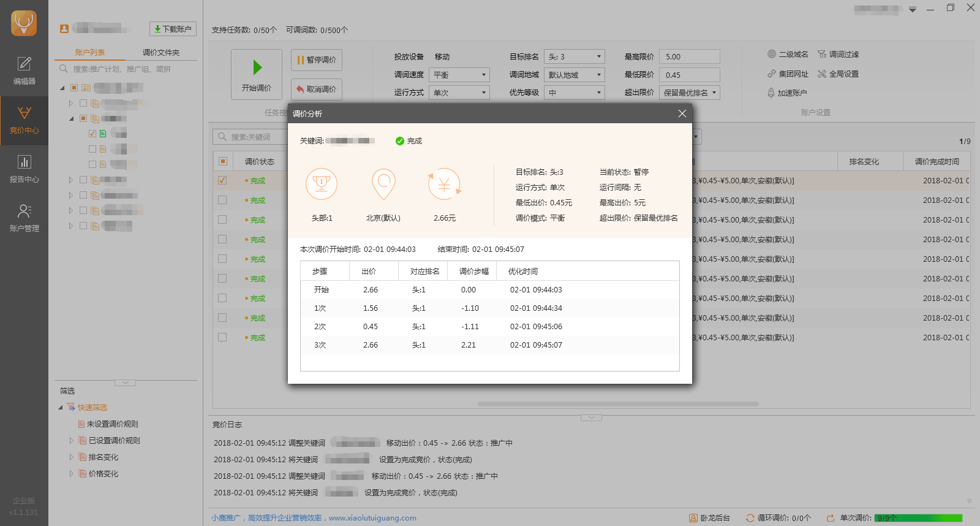980x526 pixels.
Task: Uncheck the checked ad group in the tree
Action: 92,134
